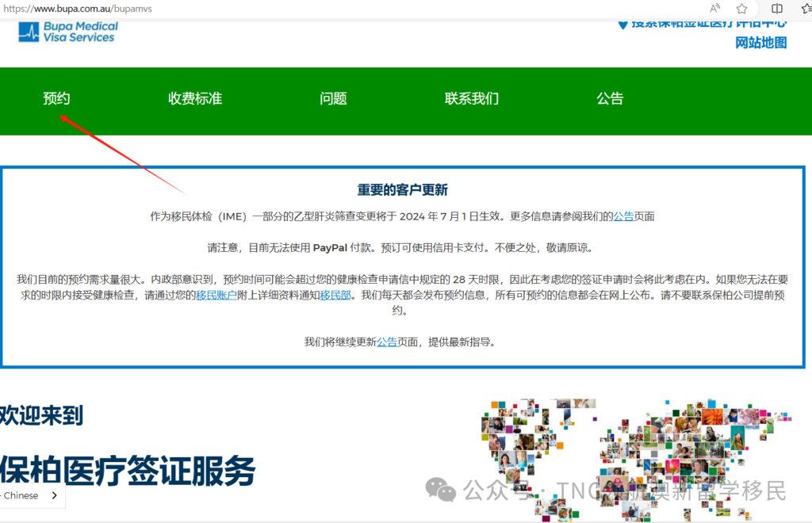Click the 移民账户 hyperlink
This screenshot has height=523, width=812.
click(217, 296)
